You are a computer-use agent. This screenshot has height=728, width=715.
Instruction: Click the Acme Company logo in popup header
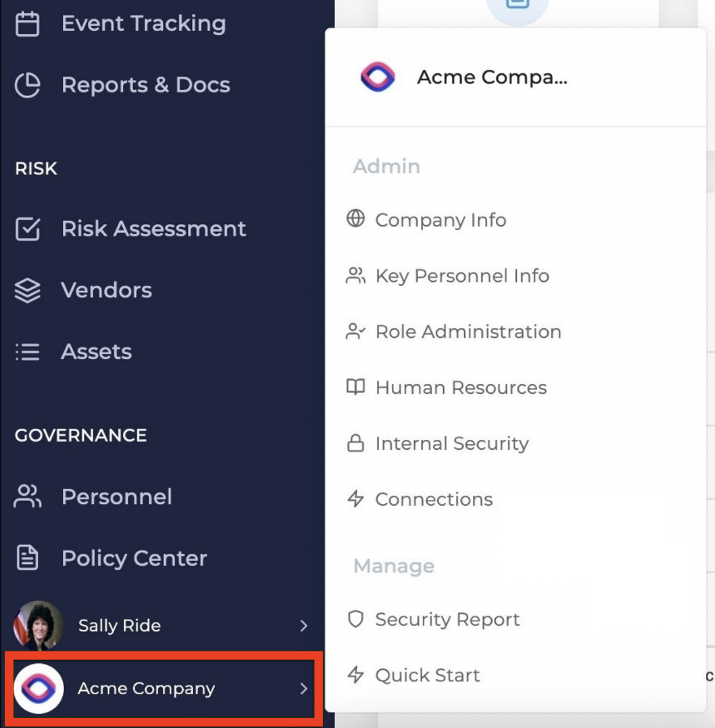pyautogui.click(x=377, y=77)
